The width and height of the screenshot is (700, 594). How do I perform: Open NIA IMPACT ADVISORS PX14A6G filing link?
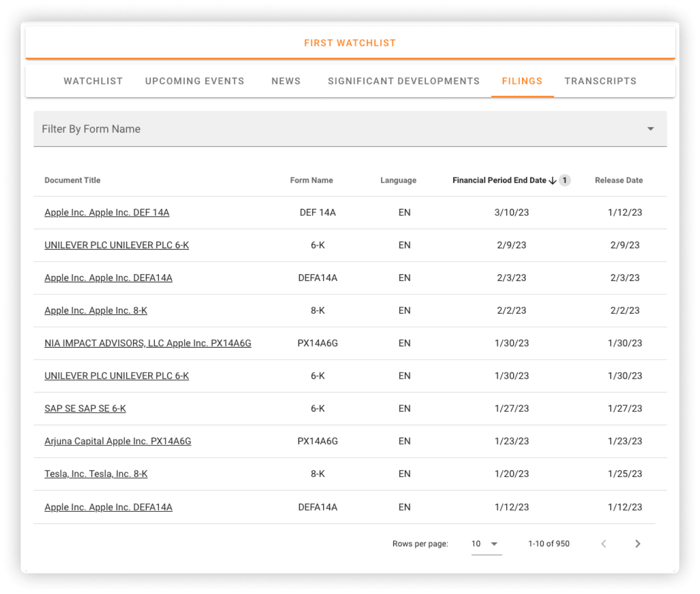click(148, 343)
